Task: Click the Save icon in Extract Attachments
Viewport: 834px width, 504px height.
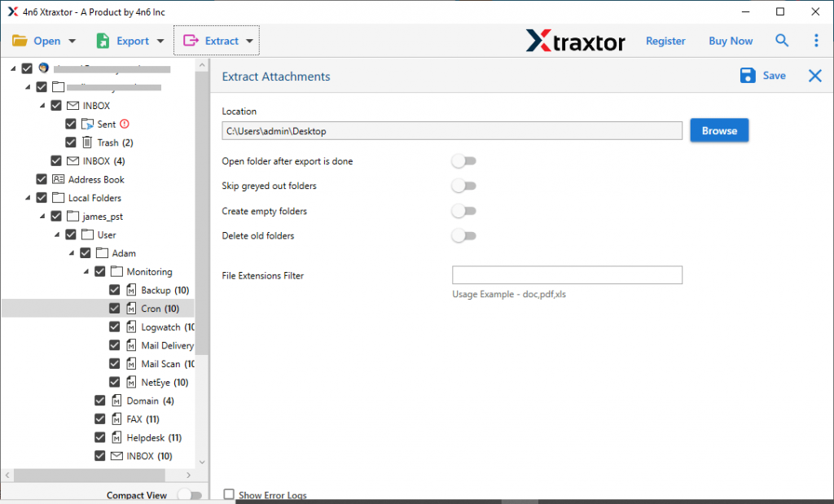Action: pyautogui.click(x=748, y=75)
